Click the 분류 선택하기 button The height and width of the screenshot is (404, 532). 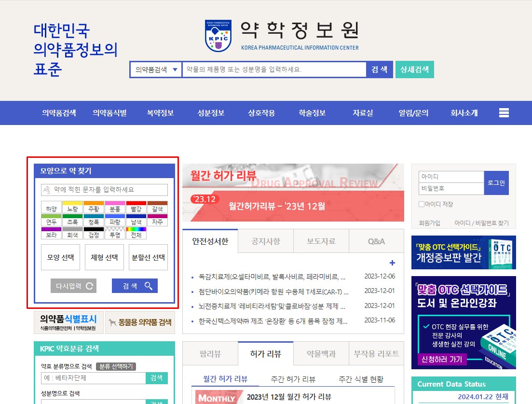pyautogui.click(x=116, y=366)
